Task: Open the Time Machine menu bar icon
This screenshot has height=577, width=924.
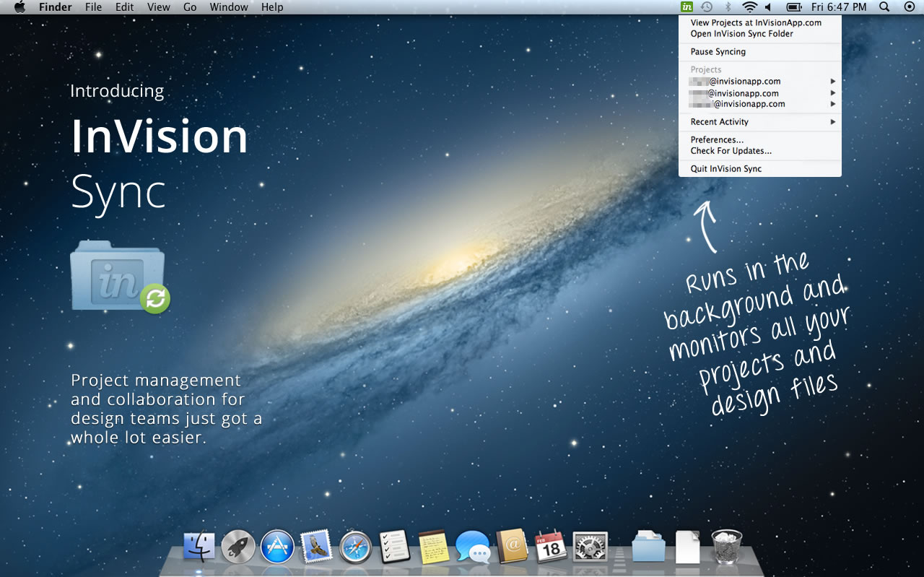Action: [707, 7]
